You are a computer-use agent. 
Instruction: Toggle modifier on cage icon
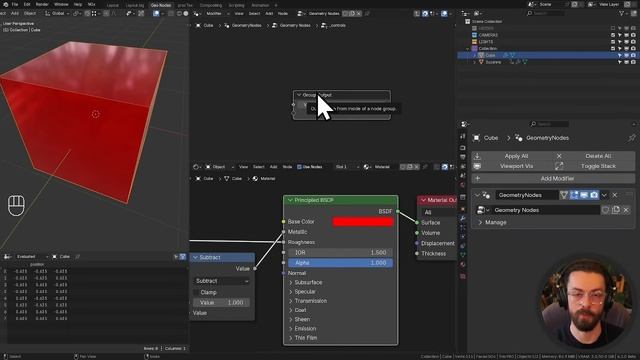click(564, 195)
